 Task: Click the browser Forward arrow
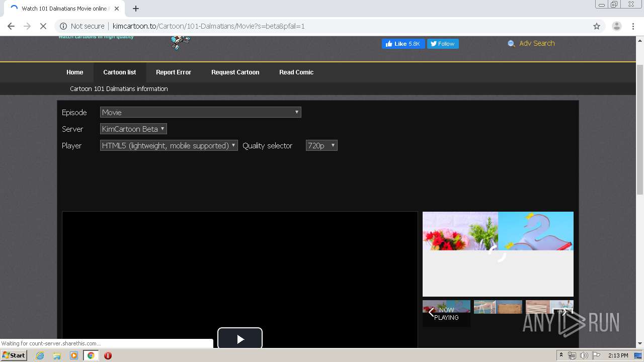click(27, 26)
